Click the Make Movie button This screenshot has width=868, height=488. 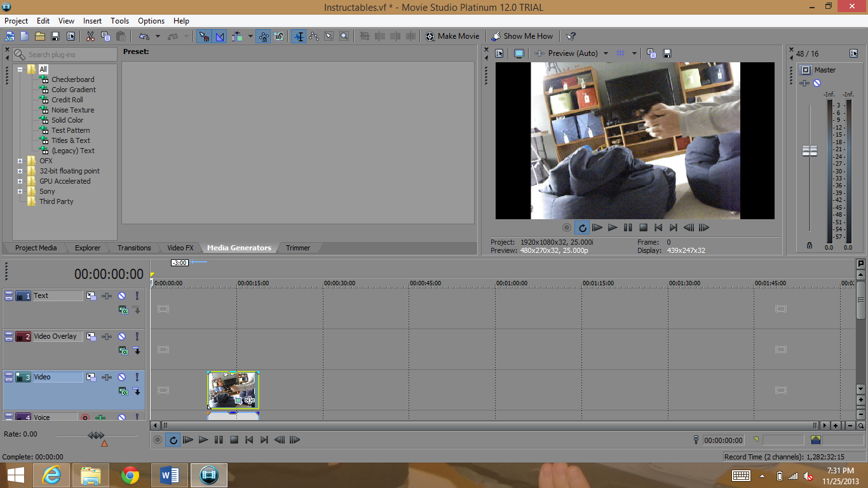tap(452, 36)
